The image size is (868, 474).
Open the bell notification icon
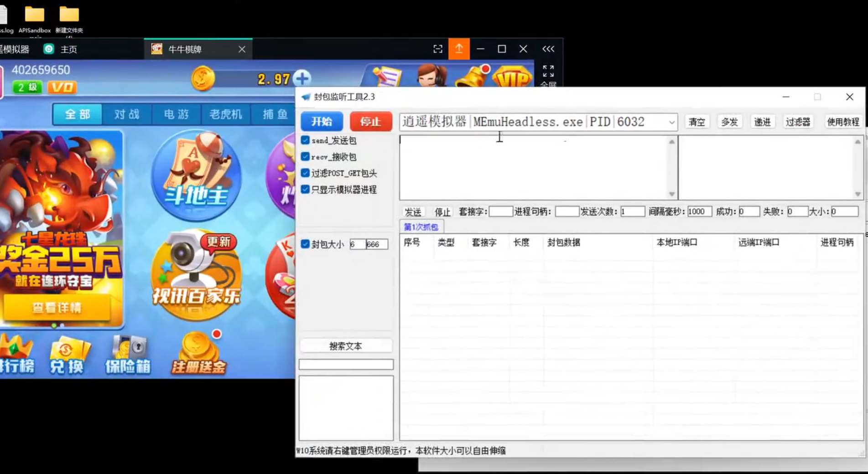tap(473, 76)
